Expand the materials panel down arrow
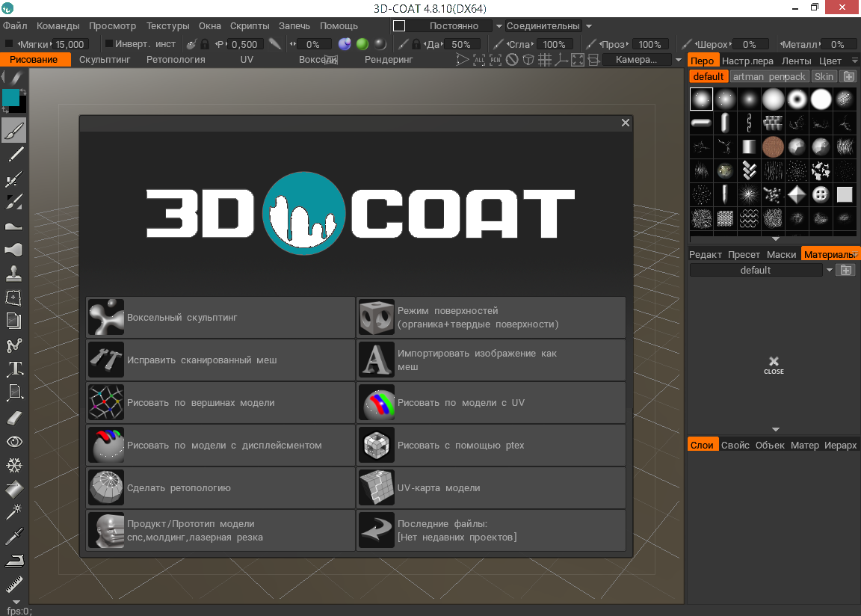The image size is (861, 616). pos(775,429)
